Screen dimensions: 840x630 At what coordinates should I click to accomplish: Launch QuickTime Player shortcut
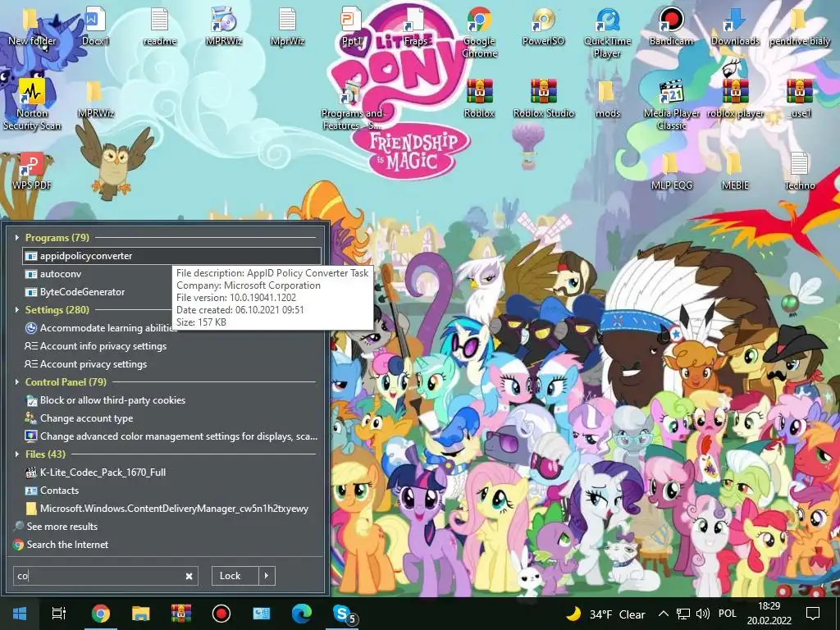tap(607, 32)
